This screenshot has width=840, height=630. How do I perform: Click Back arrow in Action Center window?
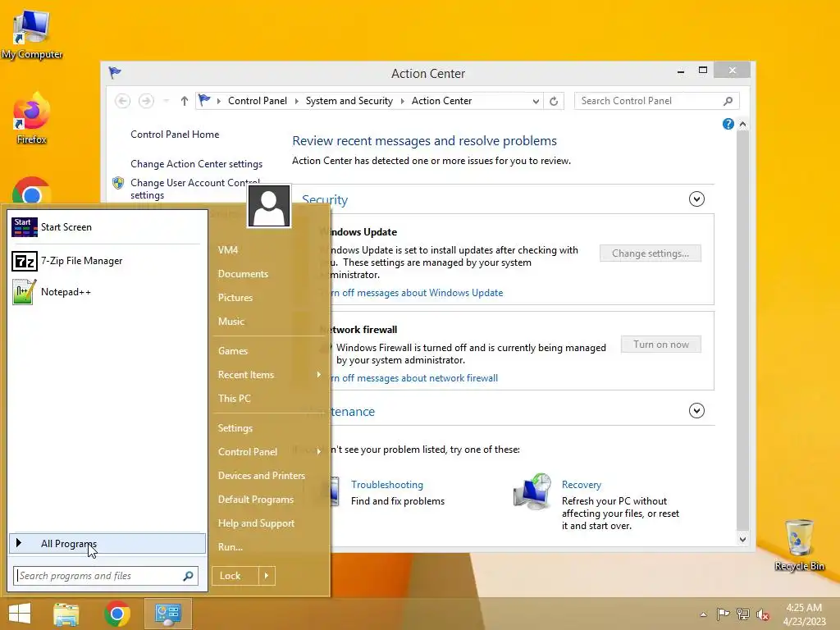[x=123, y=101]
